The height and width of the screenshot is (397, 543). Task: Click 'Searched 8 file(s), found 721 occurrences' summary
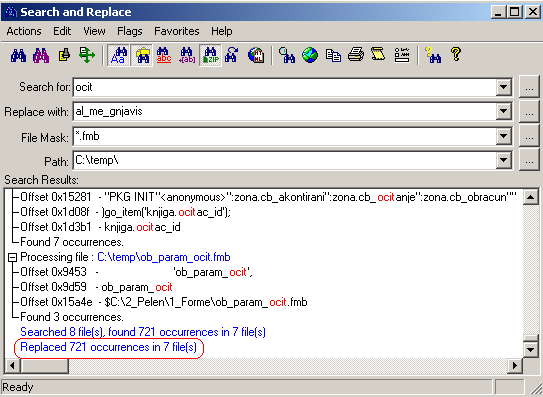(143, 332)
